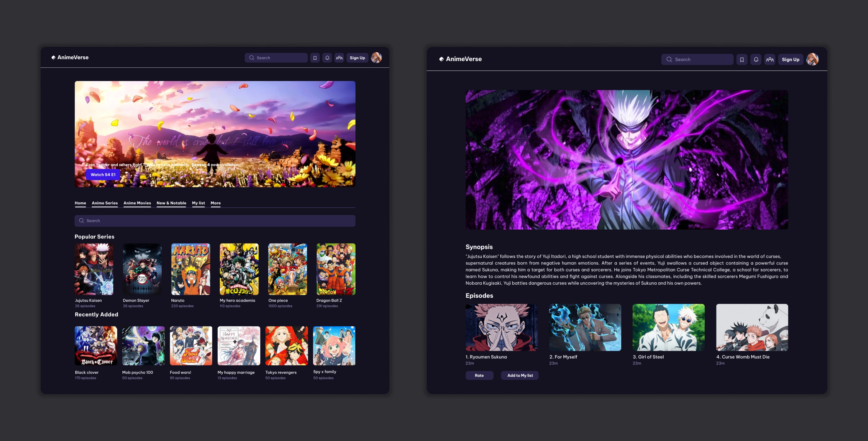The image size is (868, 441).
Task: Click the hero banner image in left window
Action: [215, 134]
